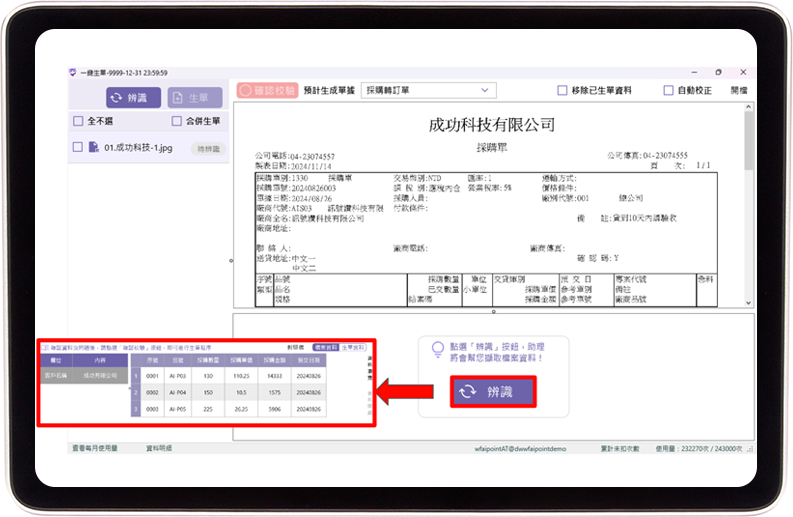Open the 採購轉訂單 dropdown list
The height and width of the screenshot is (517, 793).
click(485, 90)
